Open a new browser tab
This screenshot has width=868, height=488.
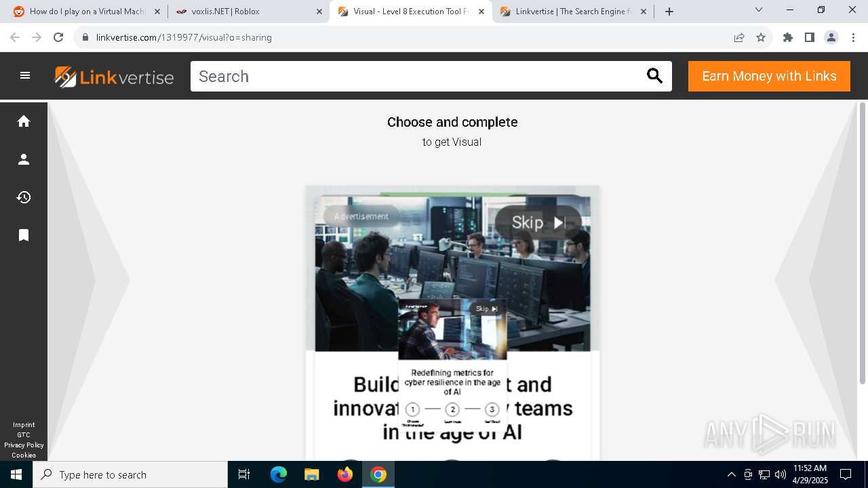tap(669, 12)
